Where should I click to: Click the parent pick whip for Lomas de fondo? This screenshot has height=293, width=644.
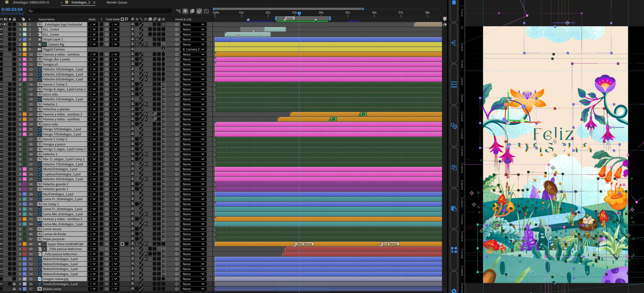click(177, 234)
